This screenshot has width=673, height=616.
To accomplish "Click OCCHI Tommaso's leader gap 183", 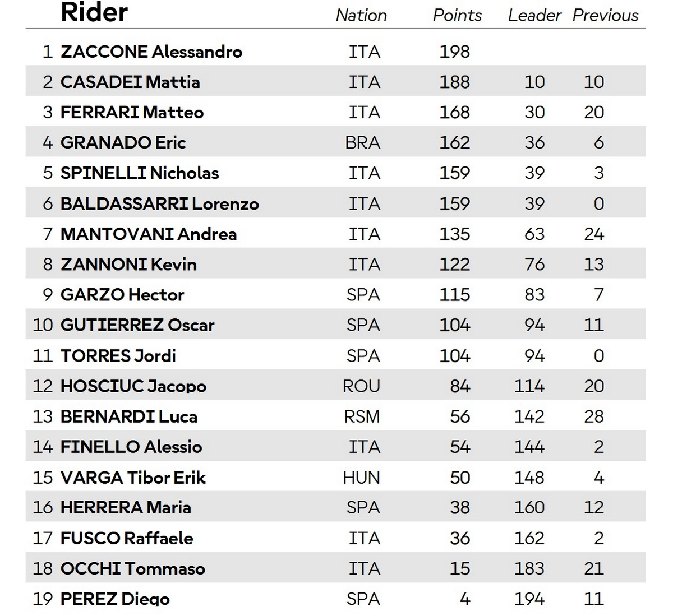I will 529,568.
